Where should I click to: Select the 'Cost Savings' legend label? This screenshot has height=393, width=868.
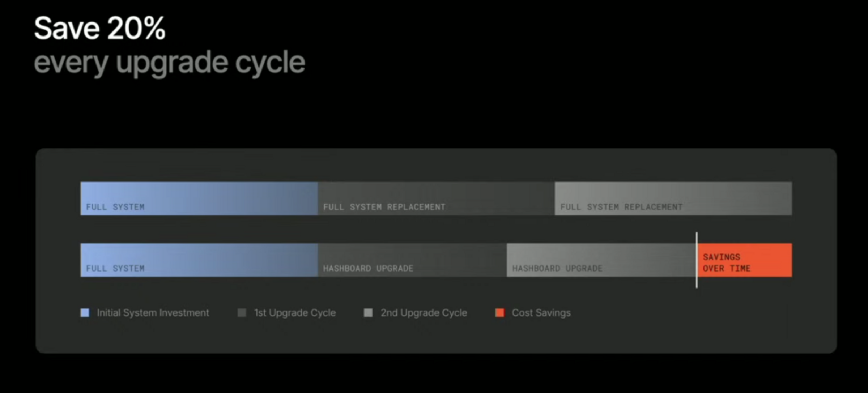click(541, 313)
